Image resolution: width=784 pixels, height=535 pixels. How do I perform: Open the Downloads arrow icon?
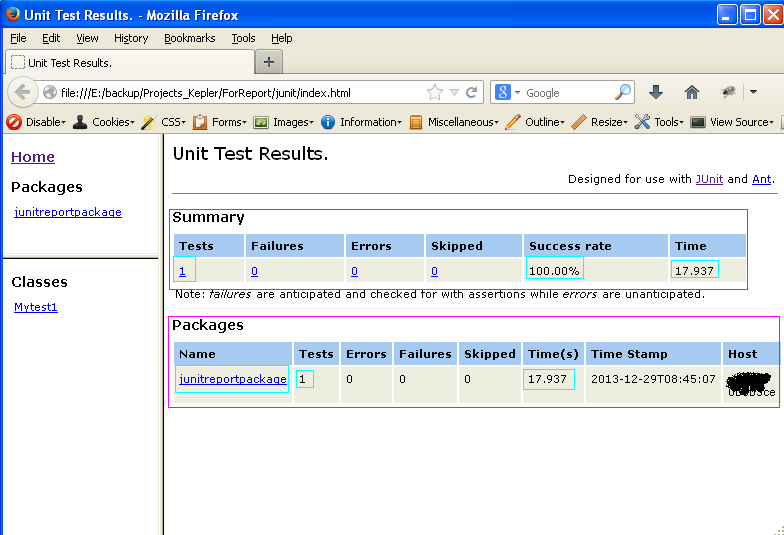[x=656, y=92]
